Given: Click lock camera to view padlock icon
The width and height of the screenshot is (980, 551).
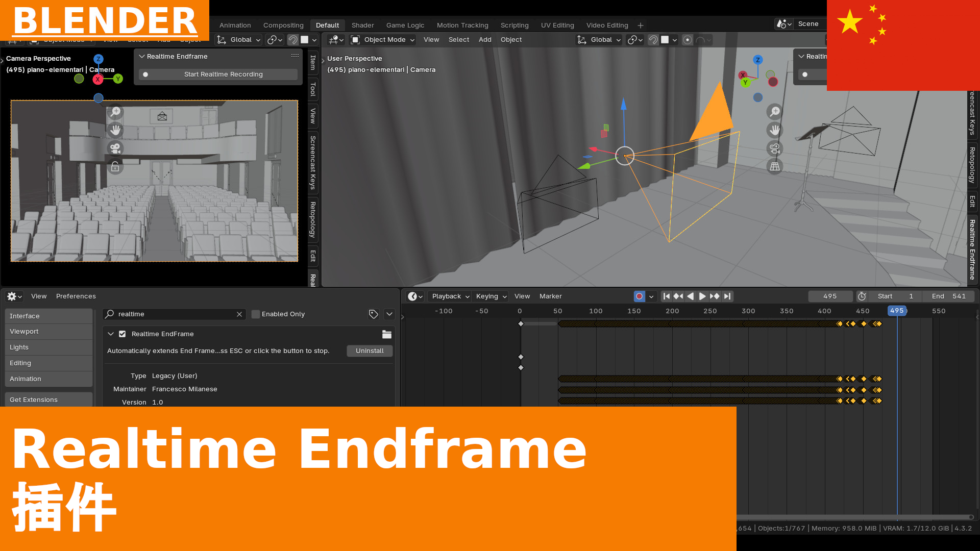Looking at the screenshot, I should 115,167.
